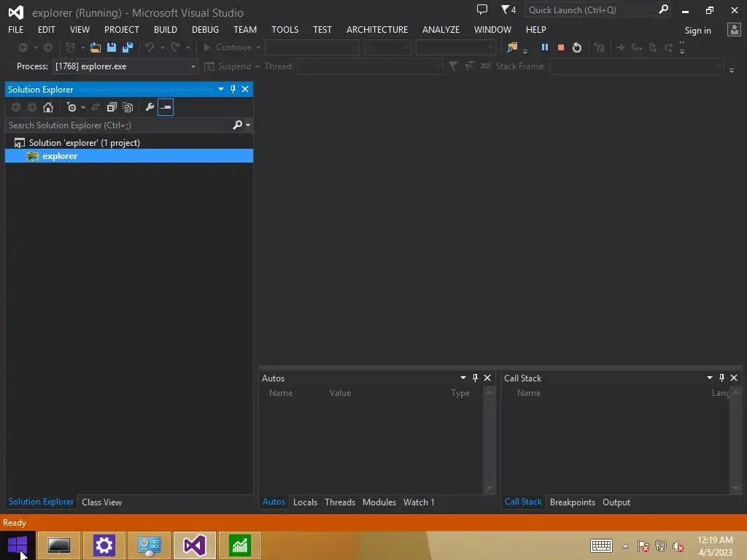Switch to the Class View tab
The image size is (747, 560).
tap(102, 502)
